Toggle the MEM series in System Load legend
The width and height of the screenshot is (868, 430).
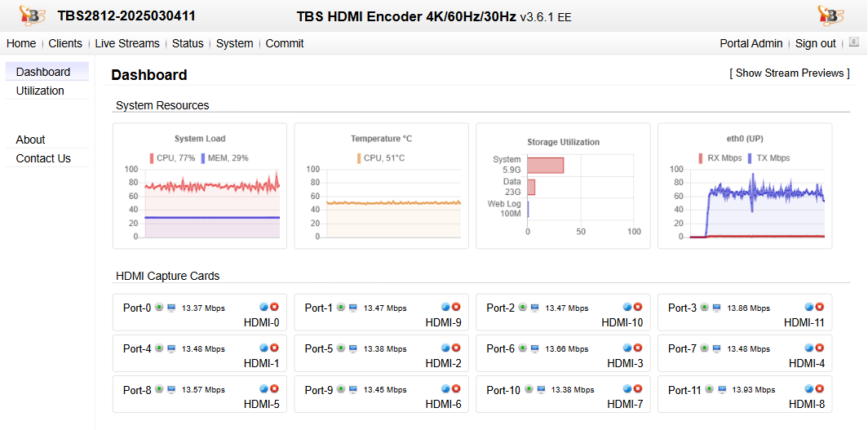point(224,158)
